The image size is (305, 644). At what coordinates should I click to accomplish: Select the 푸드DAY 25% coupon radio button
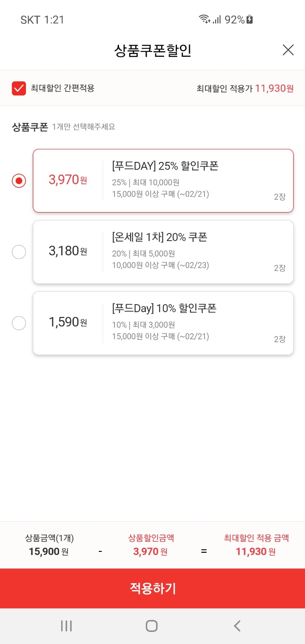pyautogui.click(x=19, y=181)
